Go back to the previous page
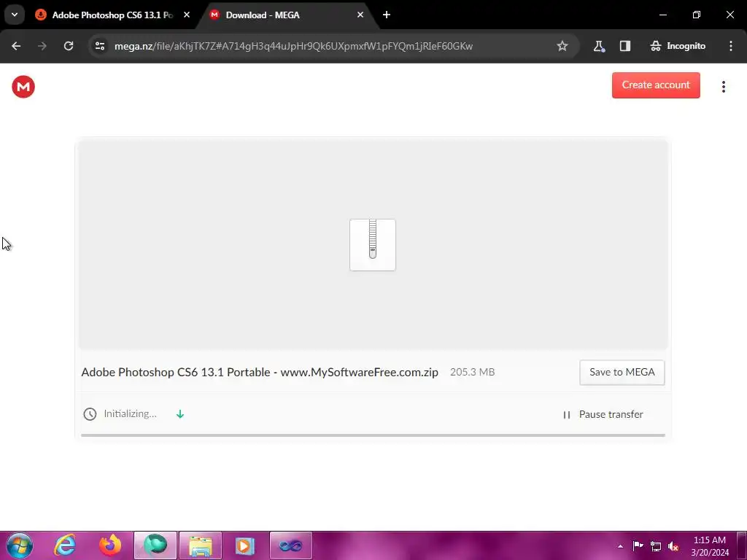The height and width of the screenshot is (560, 747). pyautogui.click(x=16, y=46)
